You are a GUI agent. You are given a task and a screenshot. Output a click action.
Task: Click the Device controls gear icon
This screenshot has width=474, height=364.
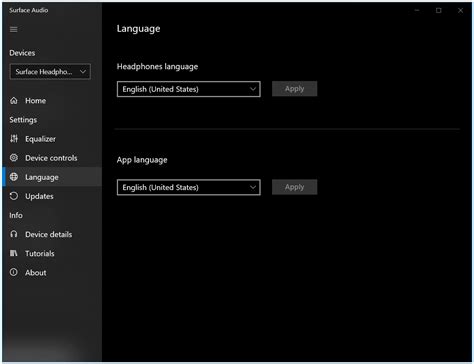click(14, 158)
